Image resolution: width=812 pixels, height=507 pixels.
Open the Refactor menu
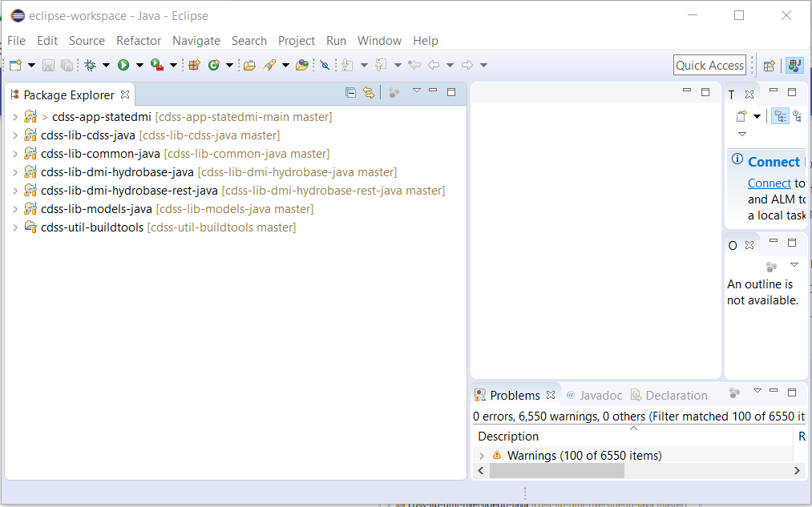coord(138,40)
